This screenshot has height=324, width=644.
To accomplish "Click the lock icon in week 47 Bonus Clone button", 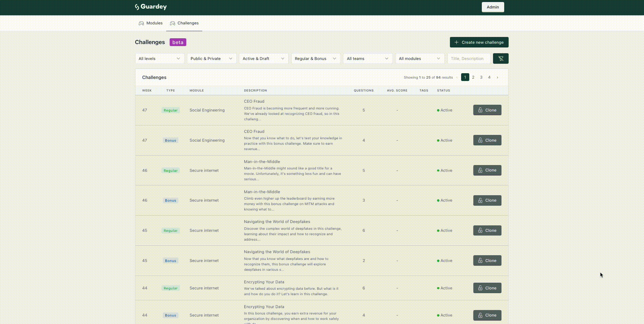I will click(480, 140).
